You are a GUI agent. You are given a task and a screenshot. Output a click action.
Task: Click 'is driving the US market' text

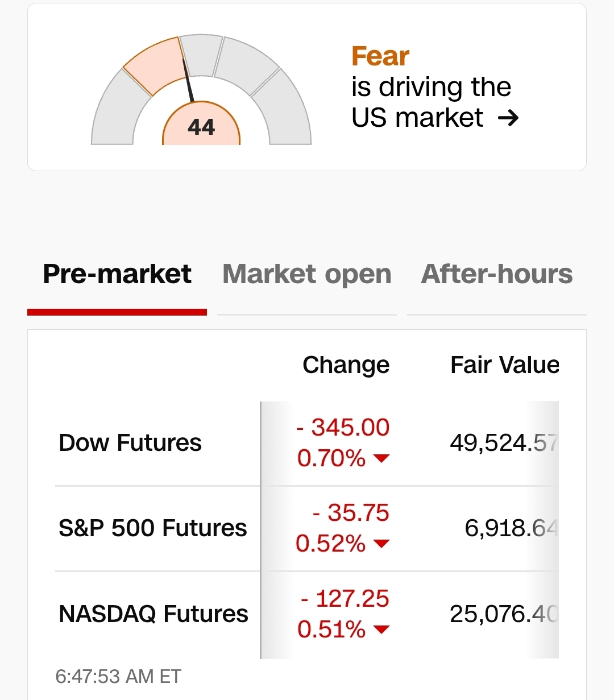431,102
